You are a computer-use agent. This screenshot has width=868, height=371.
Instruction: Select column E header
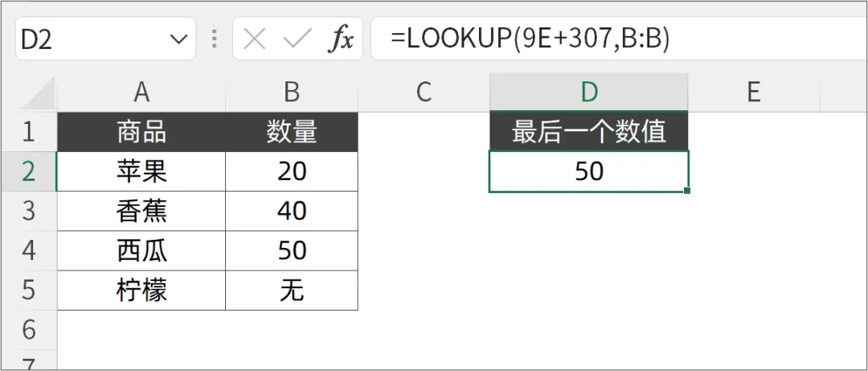click(753, 93)
